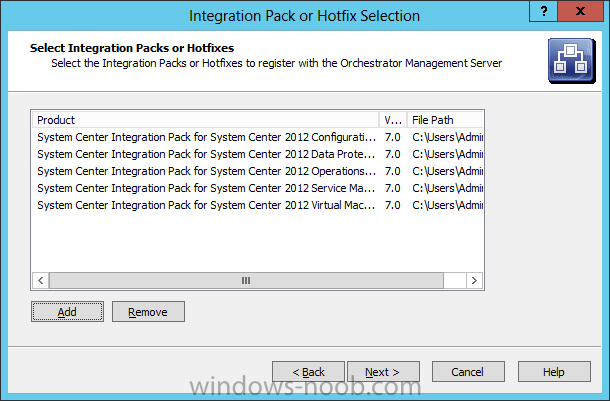Go back with the Back button
Screen dimensions: 610x401
coord(308,372)
